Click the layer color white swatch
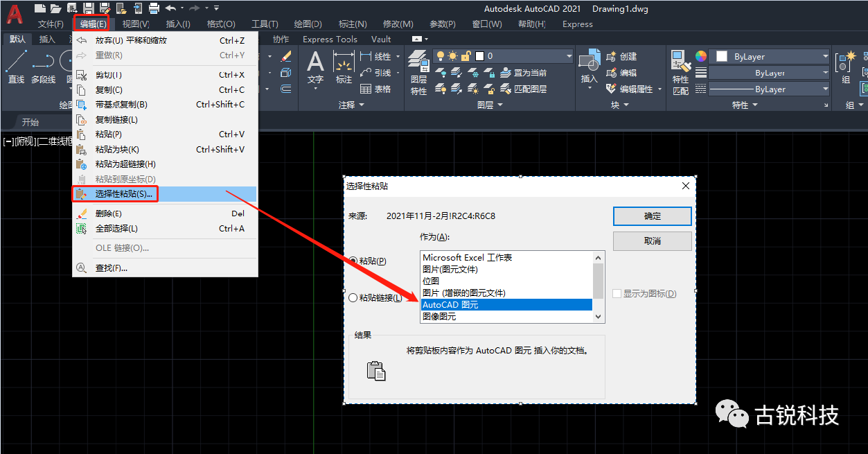 click(x=479, y=56)
